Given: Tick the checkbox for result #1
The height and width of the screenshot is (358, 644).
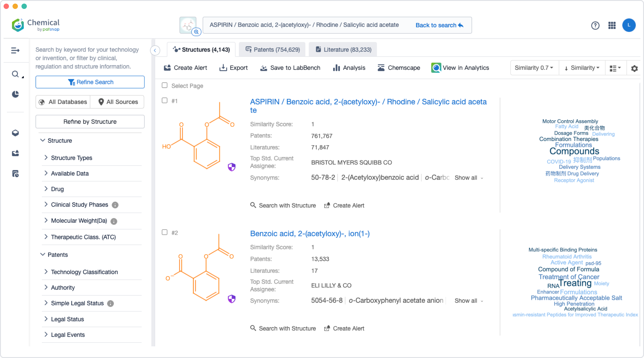Looking at the screenshot, I should pyautogui.click(x=165, y=100).
